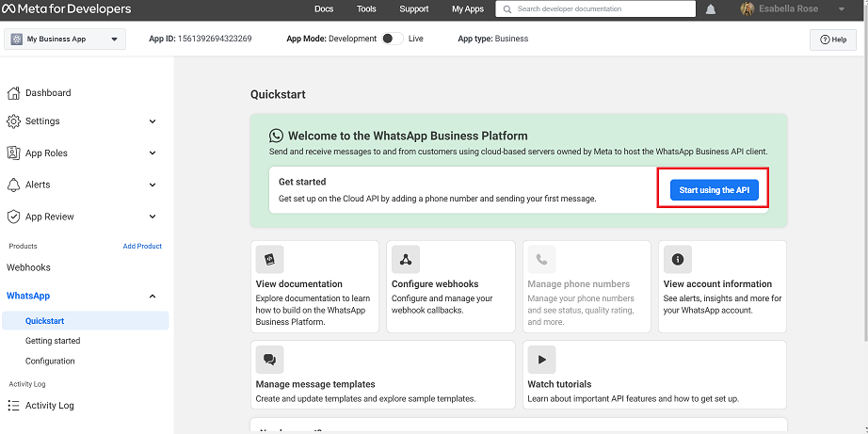868x434 pixels.
Task: Click the App ID number 1561392694323269
Action: (215, 39)
